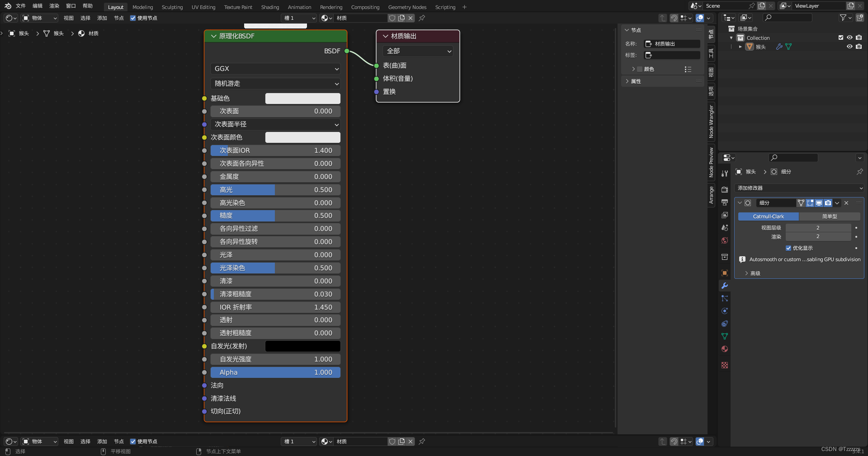Select the Object Properties tab icon
Image resolution: width=868 pixels, height=456 pixels.
(x=724, y=273)
